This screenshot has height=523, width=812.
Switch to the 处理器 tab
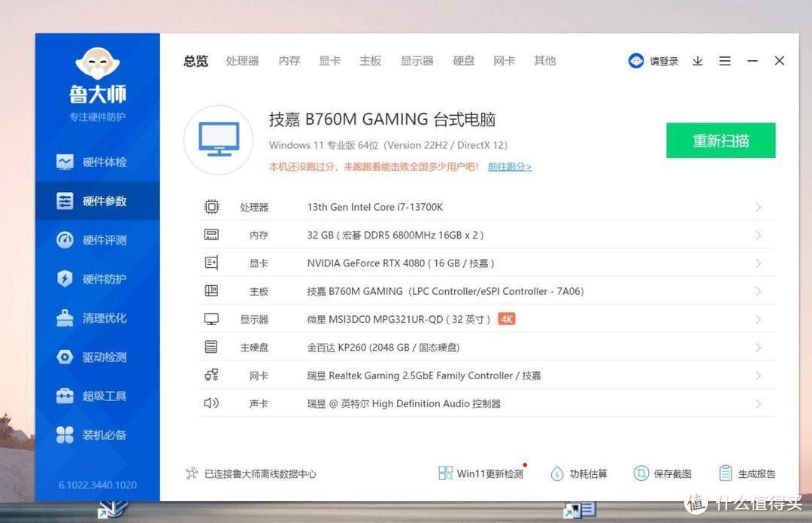[x=242, y=61]
